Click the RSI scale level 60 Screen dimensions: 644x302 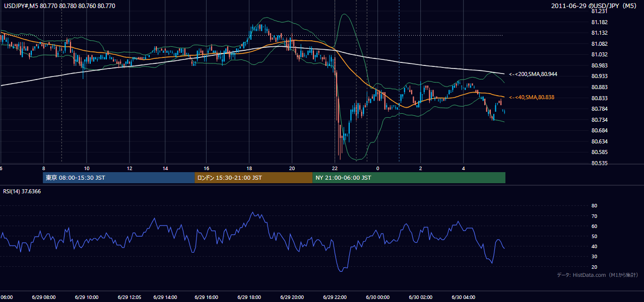coord(594,226)
